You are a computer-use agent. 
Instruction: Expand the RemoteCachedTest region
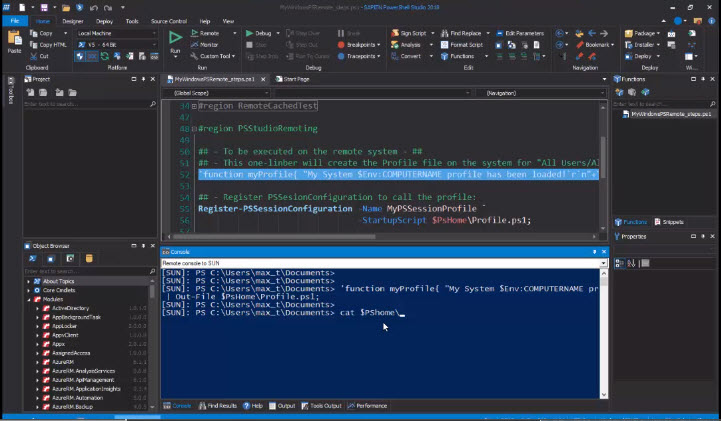tap(194, 106)
